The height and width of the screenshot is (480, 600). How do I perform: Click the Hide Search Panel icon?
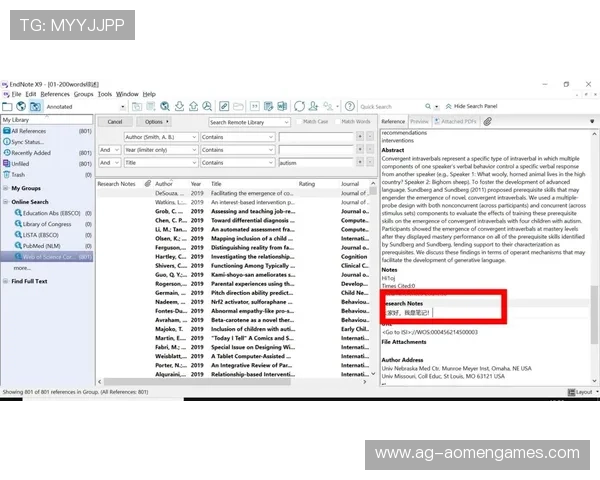coord(449,106)
